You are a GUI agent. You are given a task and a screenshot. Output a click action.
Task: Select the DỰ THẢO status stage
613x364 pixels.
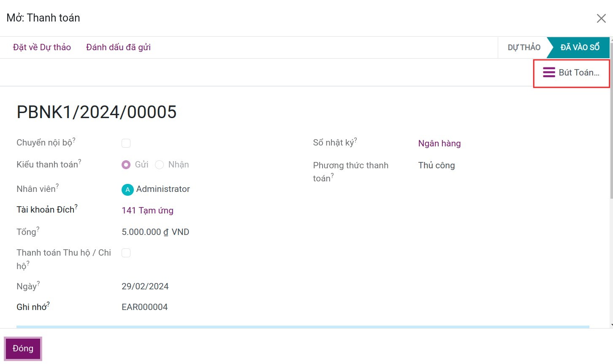524,47
